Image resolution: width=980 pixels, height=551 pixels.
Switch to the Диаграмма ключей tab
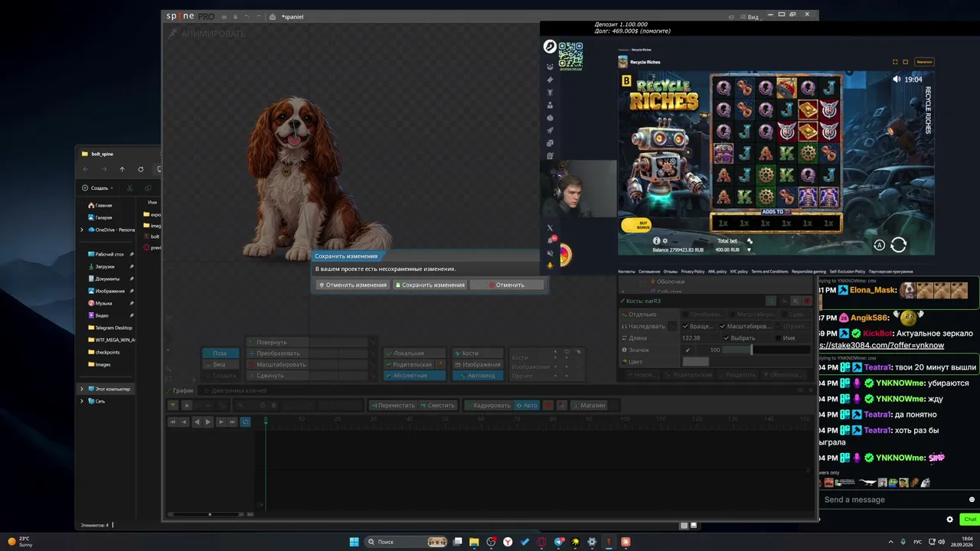click(x=239, y=390)
